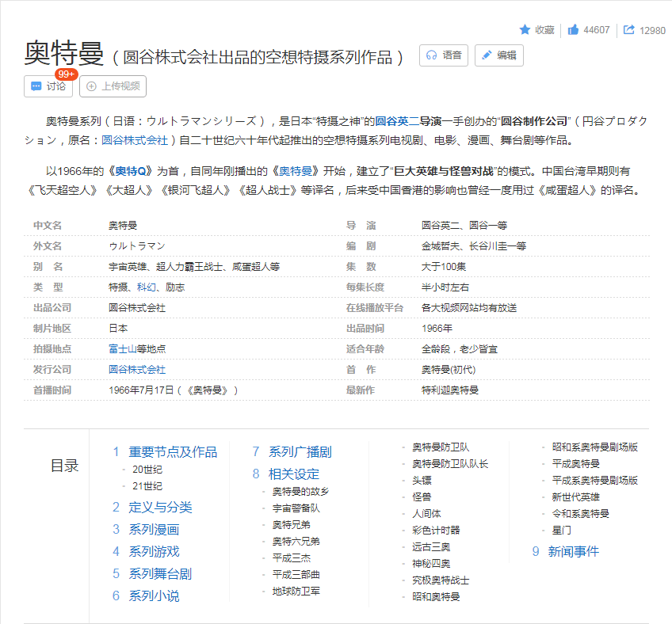This screenshot has width=672, height=624.
Task: Go to 奥特兄弟 subsection
Action: (292, 525)
